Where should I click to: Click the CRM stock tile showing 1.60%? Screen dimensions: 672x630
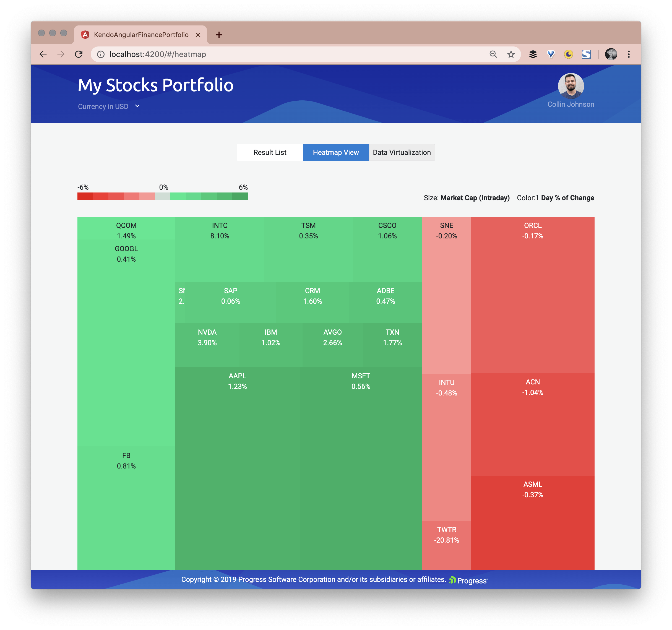coord(311,295)
